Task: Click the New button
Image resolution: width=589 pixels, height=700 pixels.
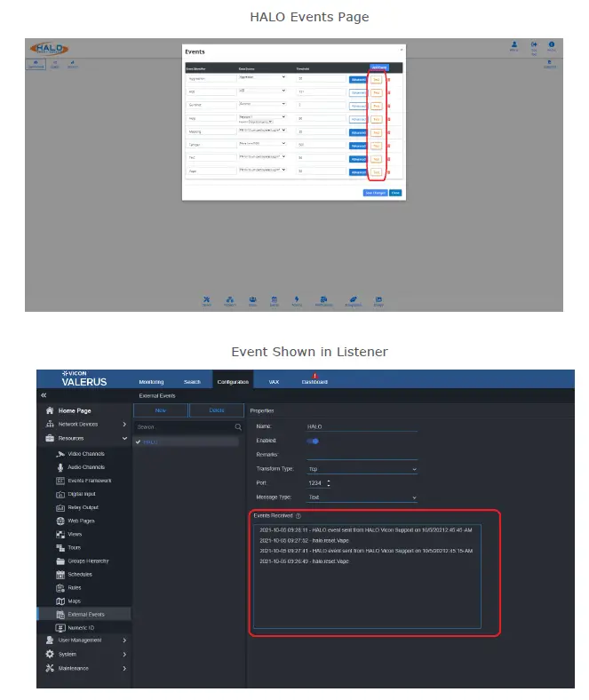Action: (161, 410)
